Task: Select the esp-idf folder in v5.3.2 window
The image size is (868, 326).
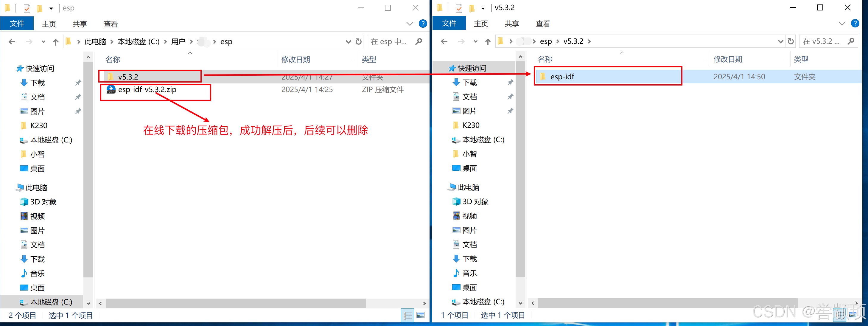Action: tap(562, 77)
